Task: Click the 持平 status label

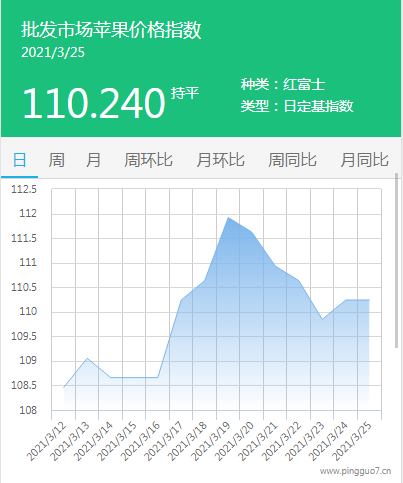Action: pos(185,93)
